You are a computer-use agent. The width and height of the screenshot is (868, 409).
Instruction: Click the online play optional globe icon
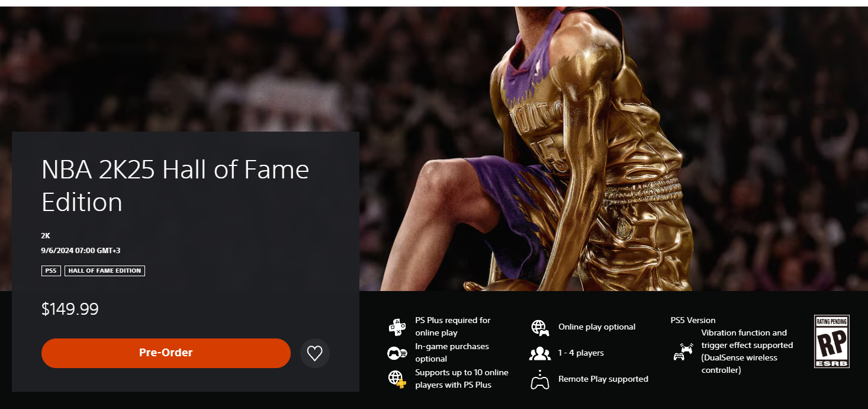[539, 327]
